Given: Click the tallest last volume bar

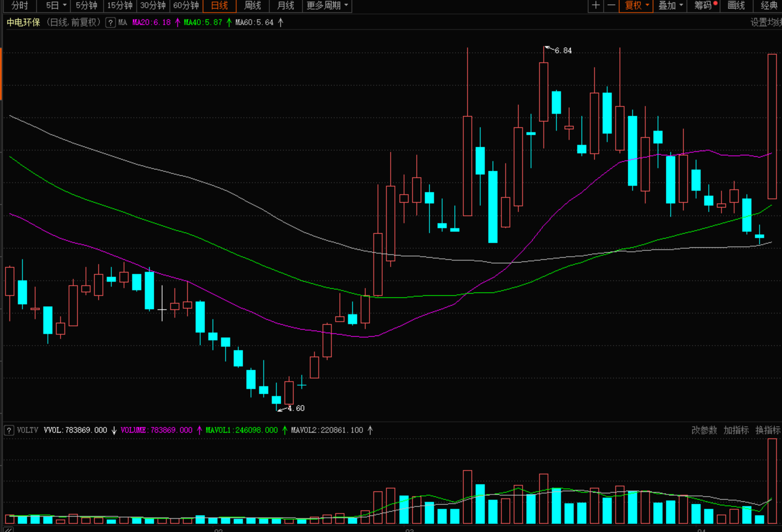Looking at the screenshot, I should pos(772,481).
